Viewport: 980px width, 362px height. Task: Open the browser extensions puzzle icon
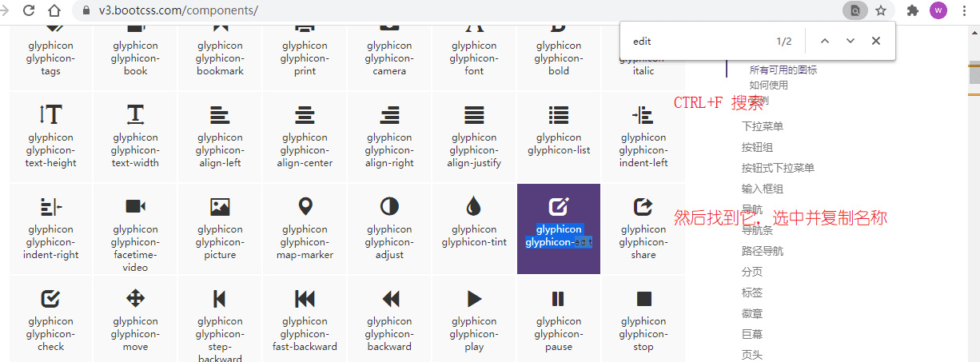pyautogui.click(x=913, y=10)
